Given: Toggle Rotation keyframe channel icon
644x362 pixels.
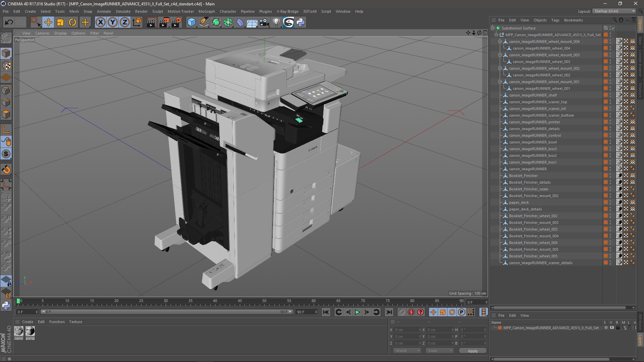Looking at the screenshot, I should [x=452, y=312].
